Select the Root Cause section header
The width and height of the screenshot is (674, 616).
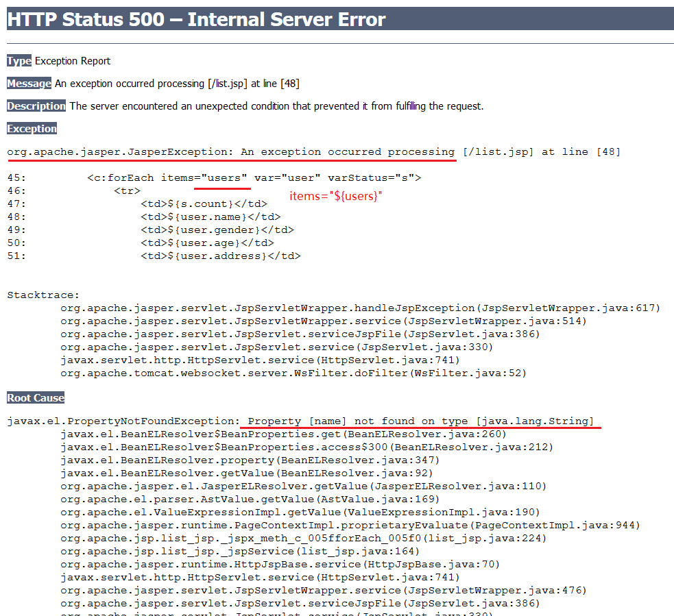tap(35, 397)
